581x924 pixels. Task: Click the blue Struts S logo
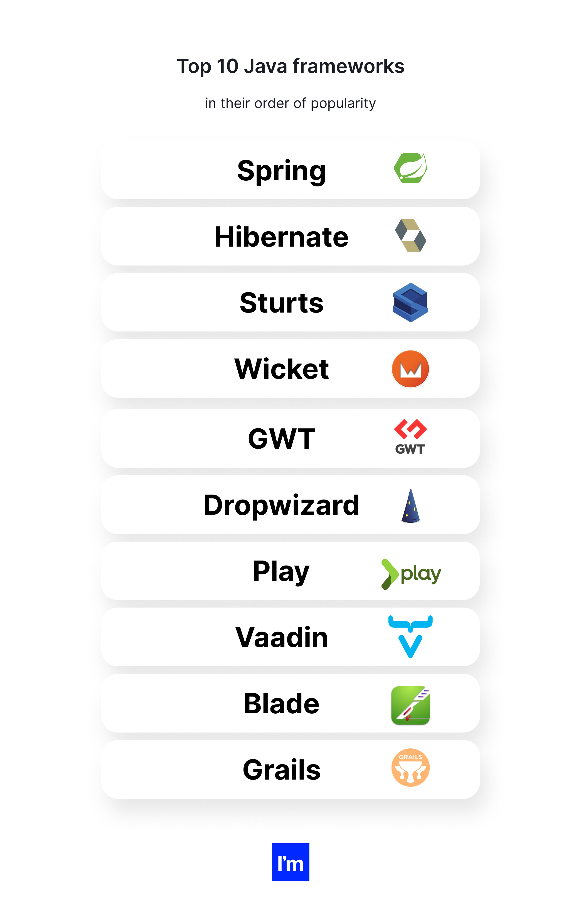pyautogui.click(x=410, y=302)
